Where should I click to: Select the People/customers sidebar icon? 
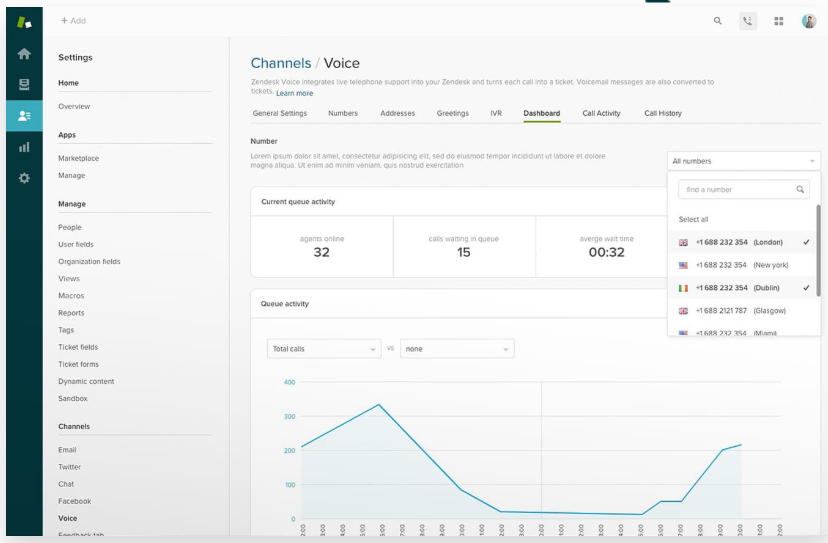click(x=24, y=116)
